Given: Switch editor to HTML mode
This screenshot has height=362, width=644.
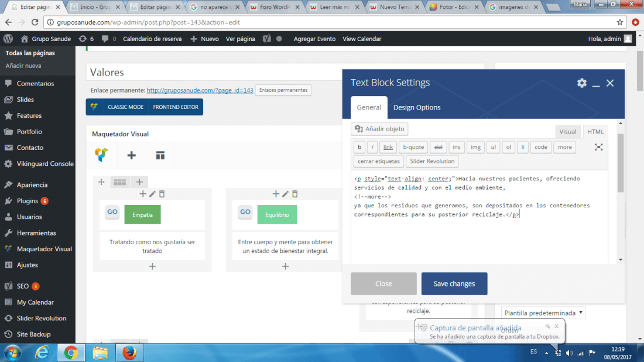Looking at the screenshot, I should 595,131.
